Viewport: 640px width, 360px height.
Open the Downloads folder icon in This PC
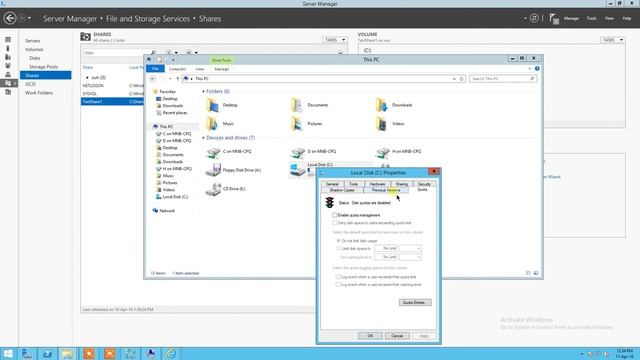(x=382, y=105)
